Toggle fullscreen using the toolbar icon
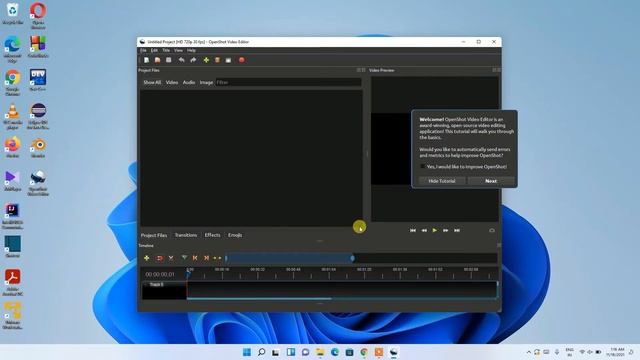The image size is (640, 360). click(x=228, y=60)
